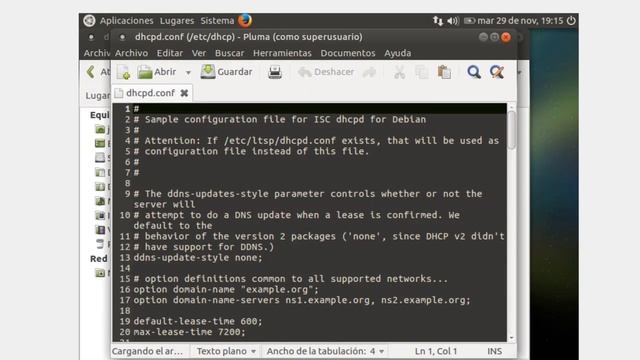Open the Ver menu
The image size is (640, 360).
[199, 53]
